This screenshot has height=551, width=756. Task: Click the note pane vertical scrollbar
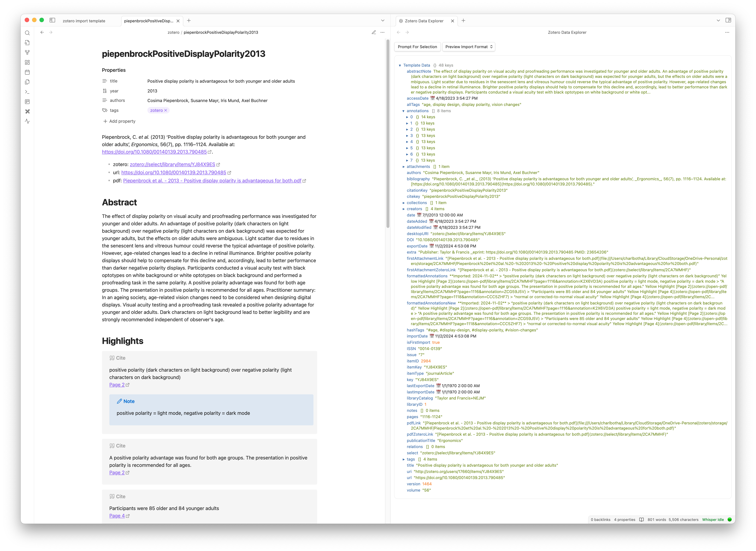(388, 133)
